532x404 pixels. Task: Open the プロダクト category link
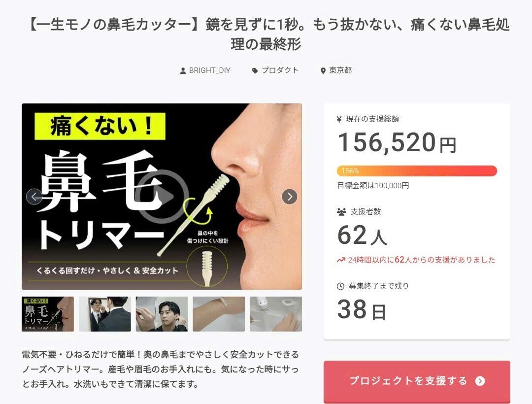tap(280, 70)
